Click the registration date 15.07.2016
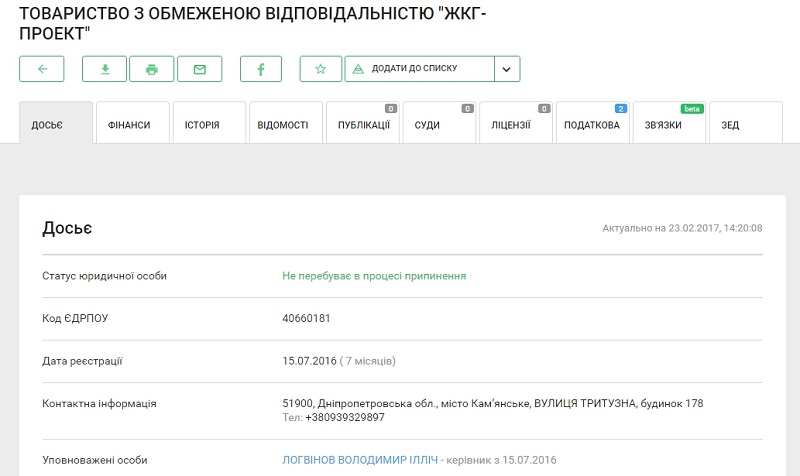Viewport: 800px width, 476px height. tap(309, 361)
